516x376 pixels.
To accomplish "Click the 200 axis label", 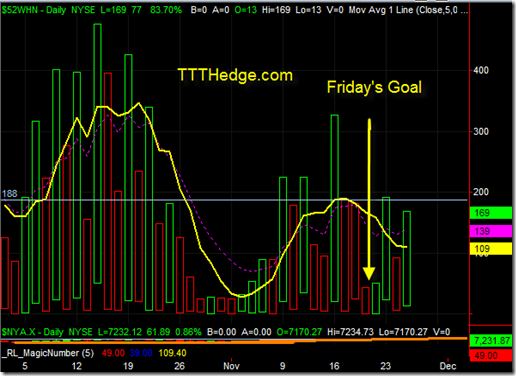I will point(481,192).
